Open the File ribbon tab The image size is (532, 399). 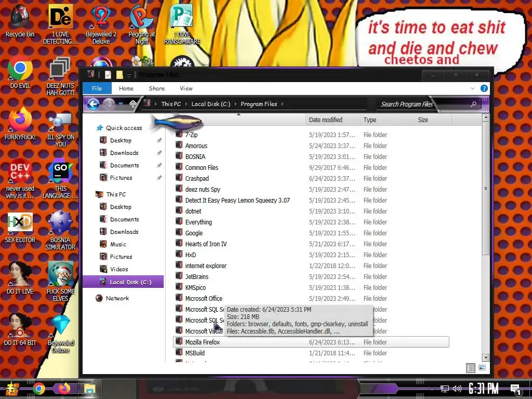[x=97, y=88]
